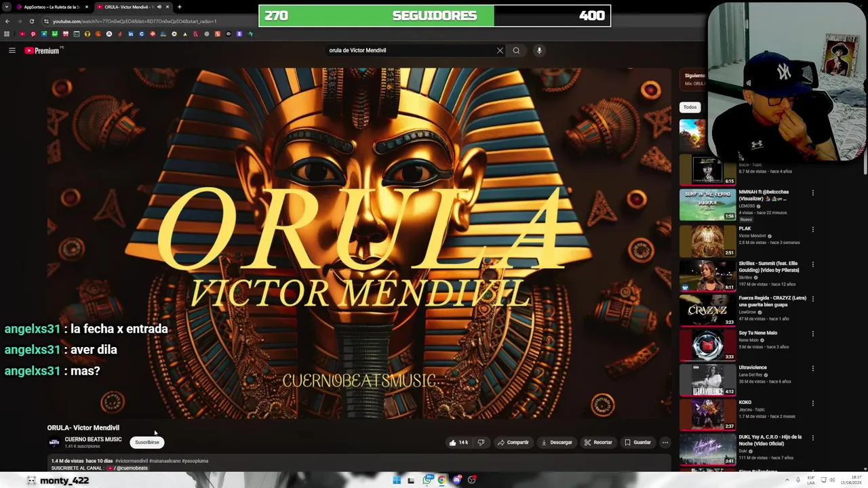Open the ESP LAA language switcher
Screen dimensions: 868x488
point(811,481)
